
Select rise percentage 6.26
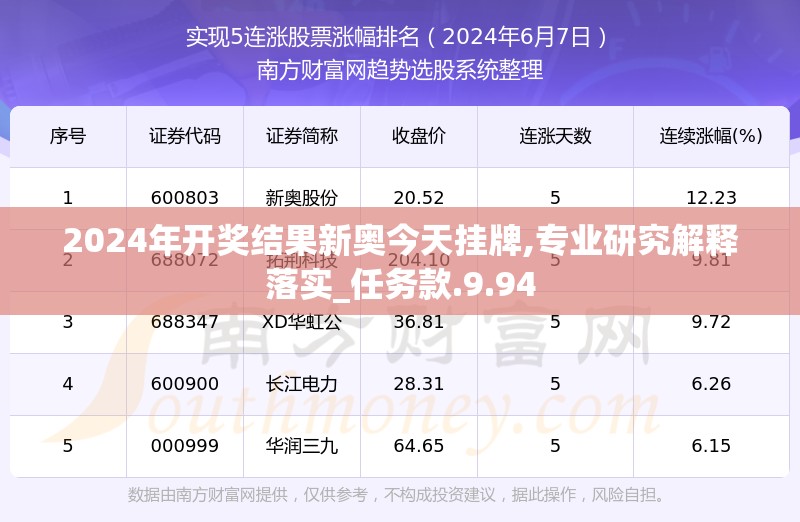click(711, 384)
